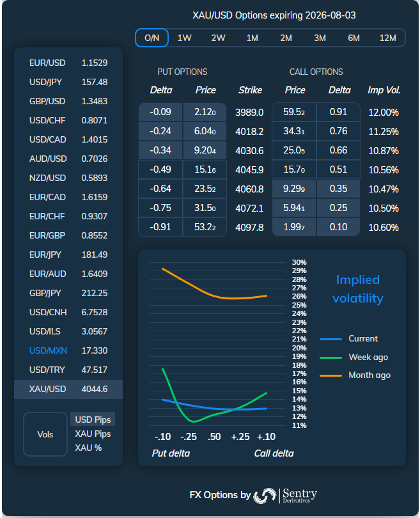Click put price 53.22 cell
Screen dimensions: 420x518
(x=205, y=227)
